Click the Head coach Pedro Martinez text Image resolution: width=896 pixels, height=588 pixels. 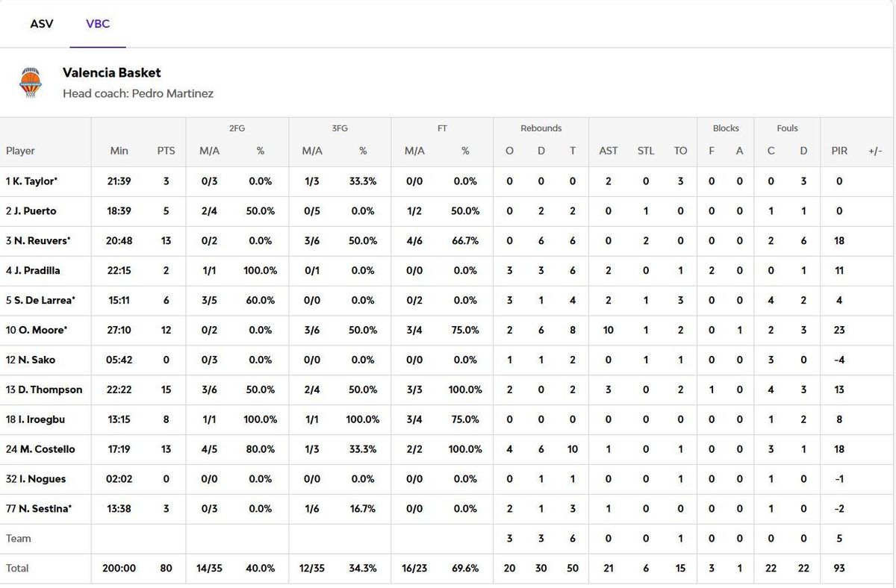tap(138, 94)
